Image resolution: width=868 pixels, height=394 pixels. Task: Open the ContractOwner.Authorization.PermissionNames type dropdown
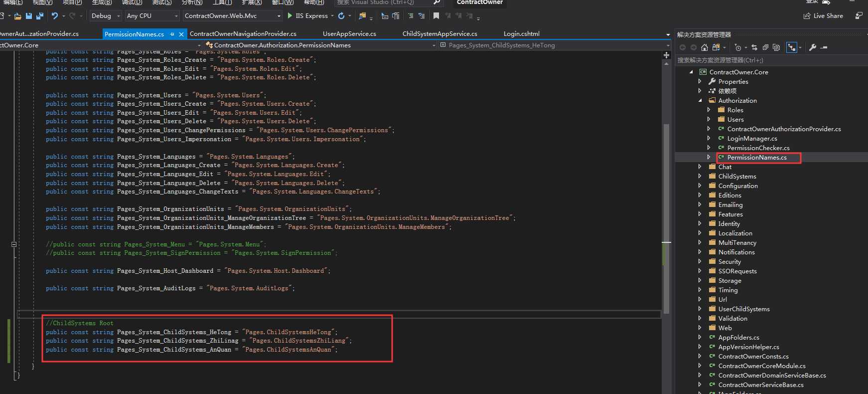tap(320, 45)
